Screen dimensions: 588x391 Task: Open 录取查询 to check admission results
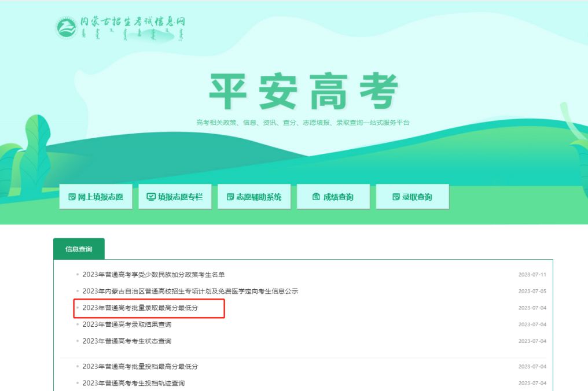[413, 197]
